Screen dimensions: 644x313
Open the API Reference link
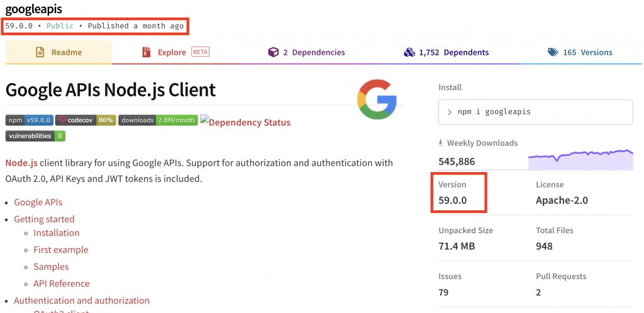click(x=62, y=283)
